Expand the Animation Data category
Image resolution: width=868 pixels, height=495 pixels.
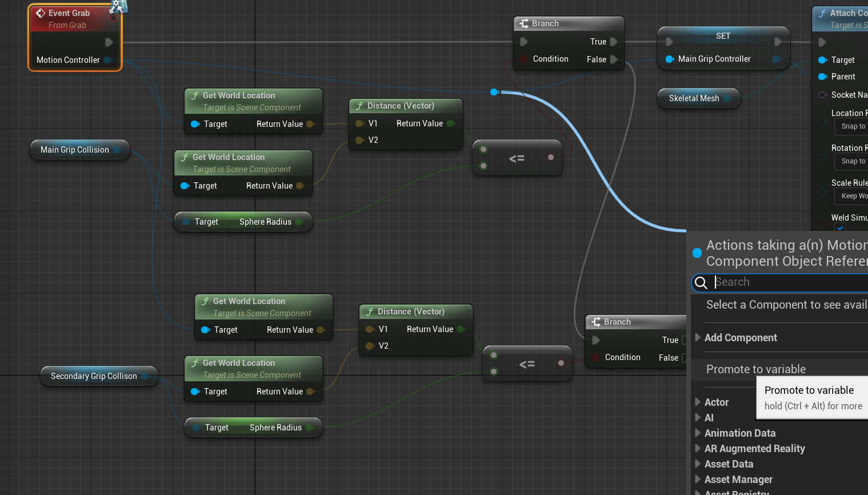pos(698,433)
